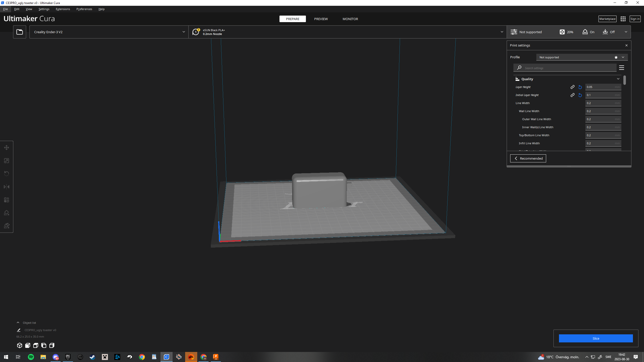Switch to left side view cube icon
Screen dimensions: 644x362
(44, 345)
